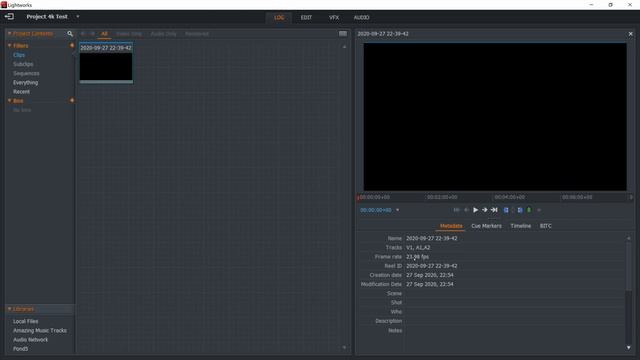Switch to the LOG tab
The image size is (640, 360).
point(279,18)
